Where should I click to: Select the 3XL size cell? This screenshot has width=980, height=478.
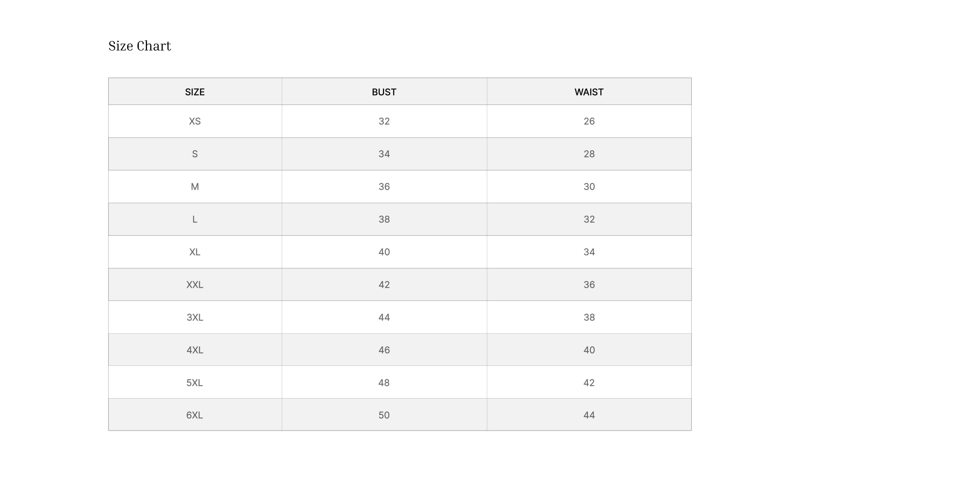pos(195,317)
